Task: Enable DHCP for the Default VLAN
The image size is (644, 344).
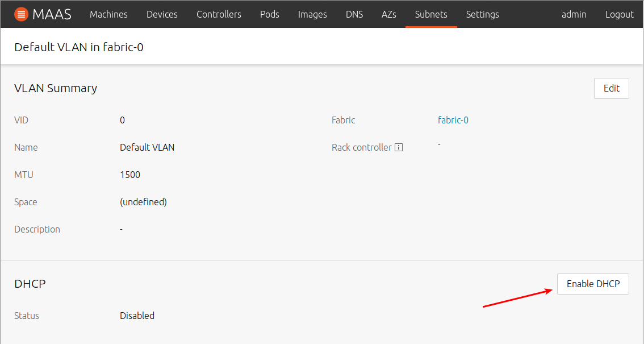Action: pyautogui.click(x=592, y=284)
